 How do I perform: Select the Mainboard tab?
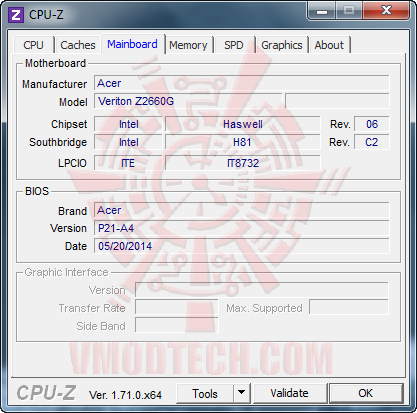pos(132,44)
